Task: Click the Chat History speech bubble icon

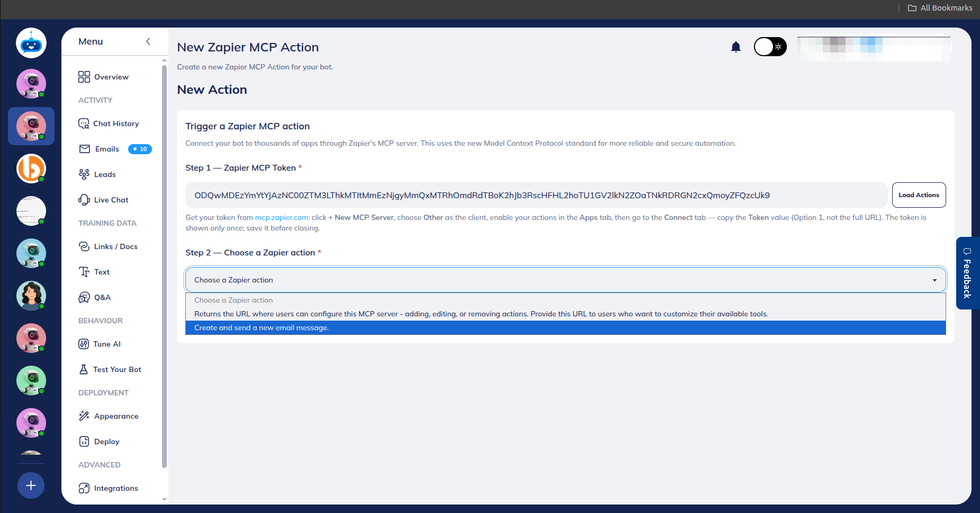Action: [x=84, y=123]
